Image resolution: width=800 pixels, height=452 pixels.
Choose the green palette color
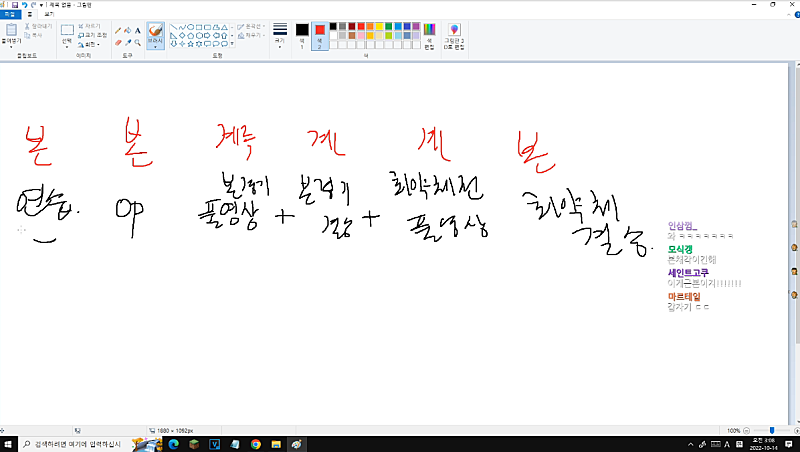point(388,27)
